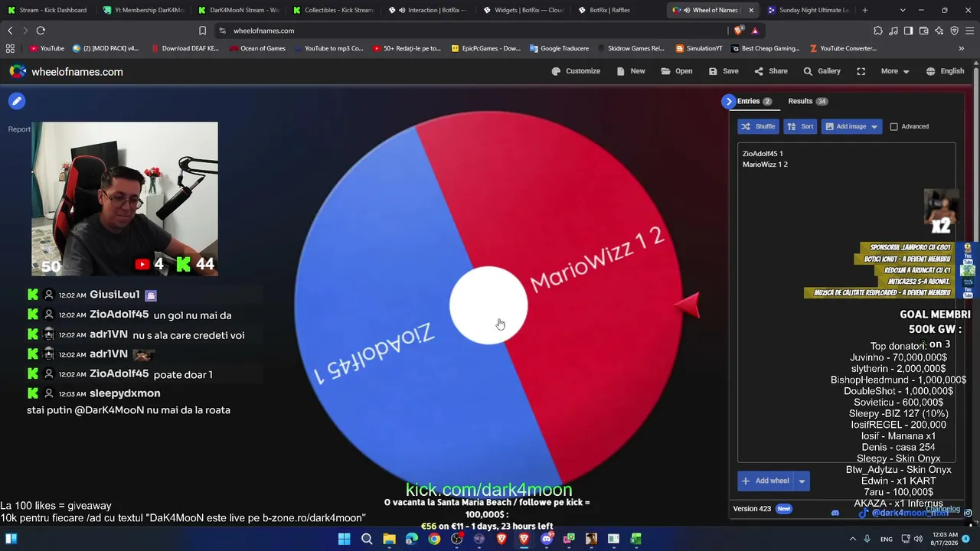
Task: Toggle the browser sidebar panel
Action: pyautogui.click(x=908, y=31)
